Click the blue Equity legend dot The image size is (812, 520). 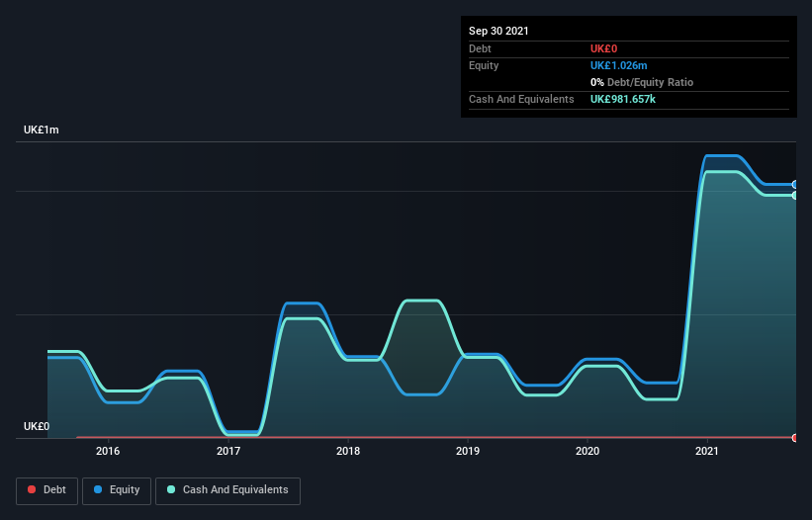pos(98,489)
